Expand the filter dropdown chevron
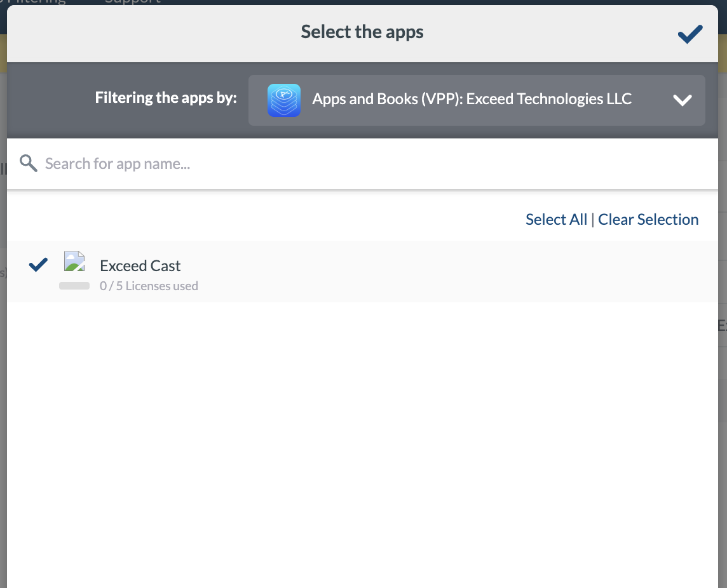 coord(683,100)
